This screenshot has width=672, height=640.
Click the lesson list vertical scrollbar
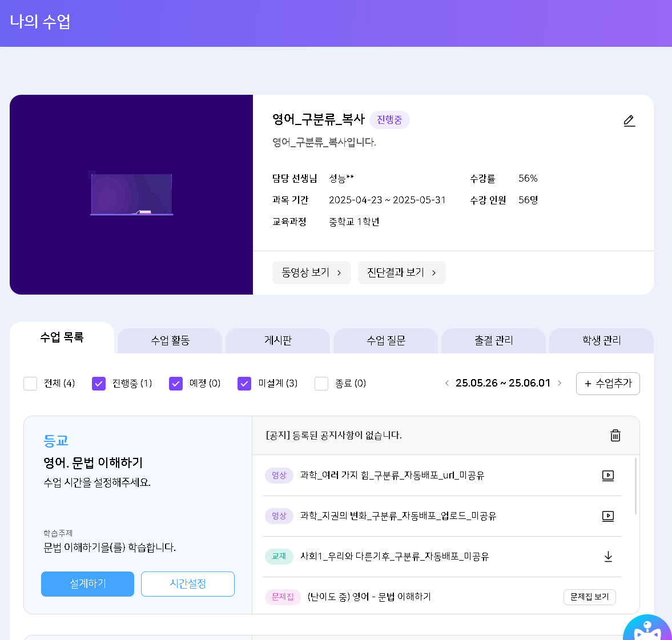[x=636, y=486]
